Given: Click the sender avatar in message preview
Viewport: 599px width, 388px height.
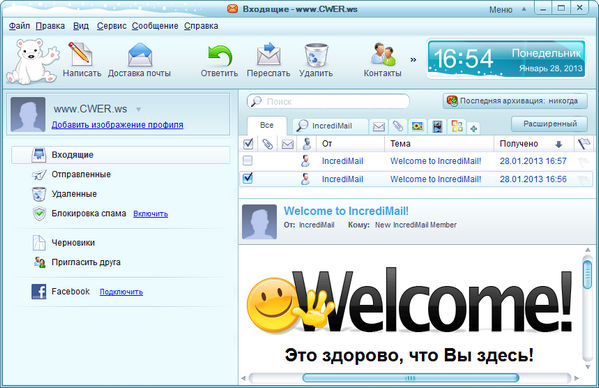Looking at the screenshot, I should coord(259,222).
